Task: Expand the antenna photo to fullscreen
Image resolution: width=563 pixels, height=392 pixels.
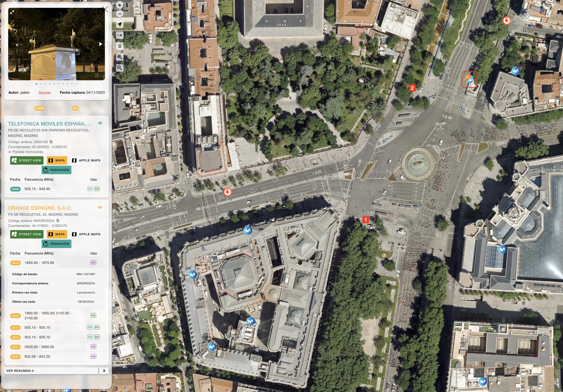Action: [12, 12]
